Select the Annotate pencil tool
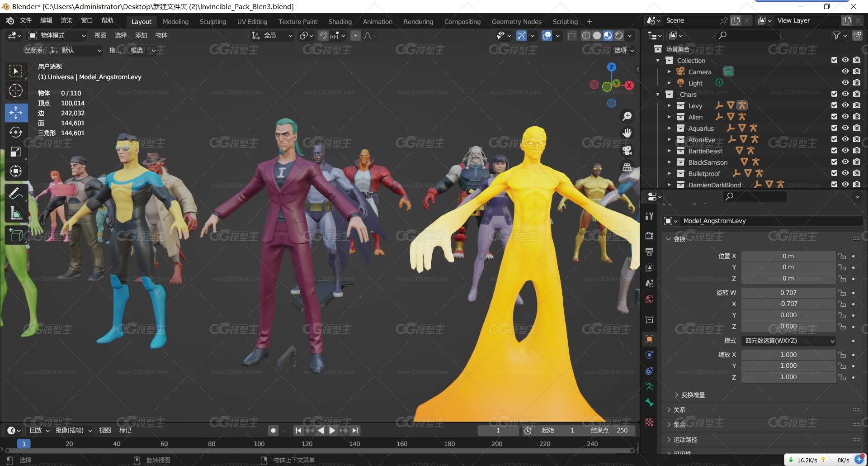The image size is (868, 466). click(16, 193)
